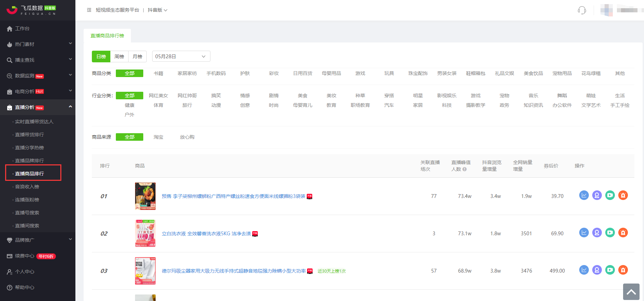Collapse sidebar with the menu fold icon
The image size is (644, 301).
(x=89, y=10)
